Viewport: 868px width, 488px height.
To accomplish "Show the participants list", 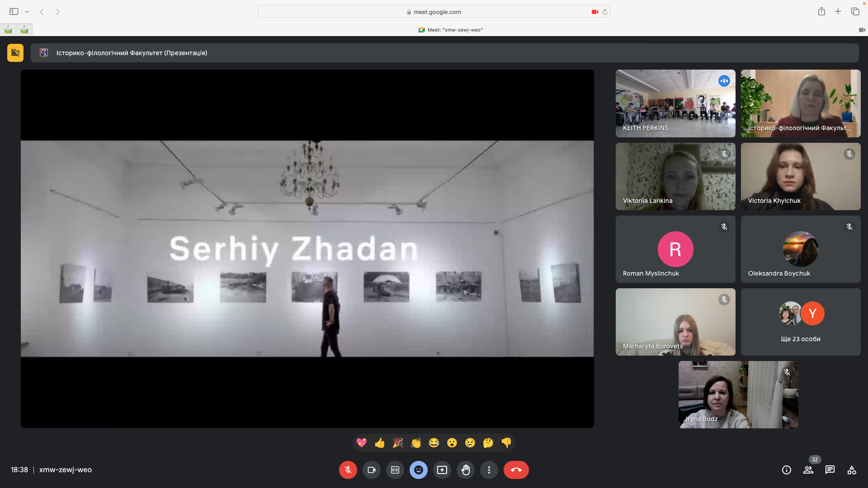I will [808, 470].
